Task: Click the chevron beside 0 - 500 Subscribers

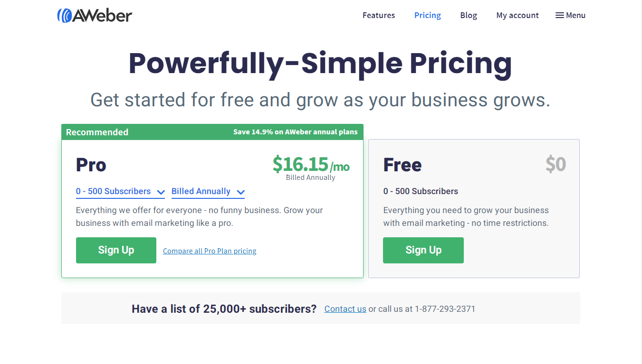Action: tap(161, 192)
